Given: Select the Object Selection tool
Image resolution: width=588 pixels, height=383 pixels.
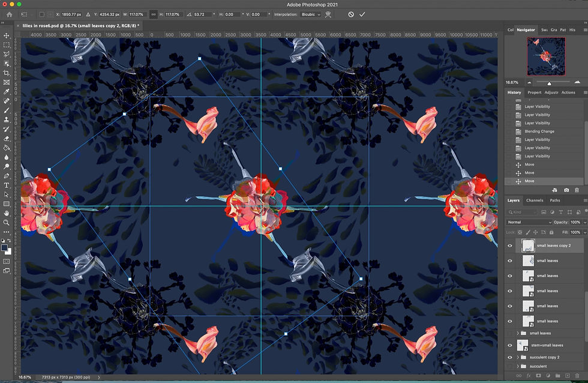Looking at the screenshot, I should click(7, 64).
